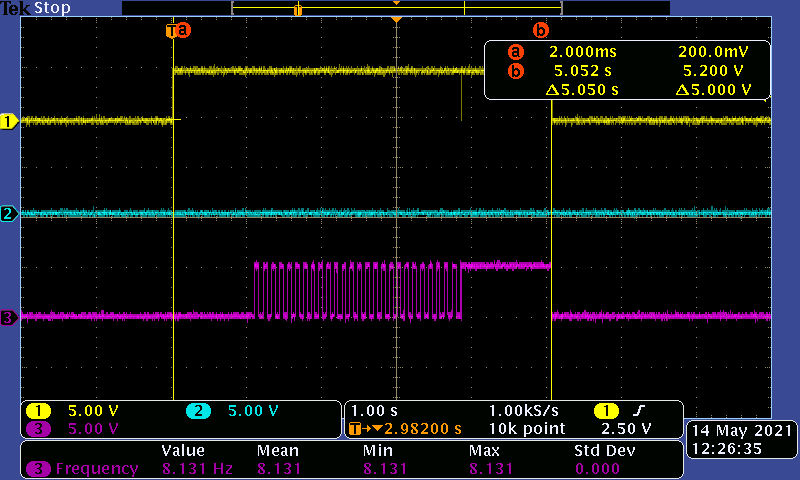Viewport: 800px width, 480px height.
Task: Click the magenta channel 3 badge in readout
Action: coord(38,428)
